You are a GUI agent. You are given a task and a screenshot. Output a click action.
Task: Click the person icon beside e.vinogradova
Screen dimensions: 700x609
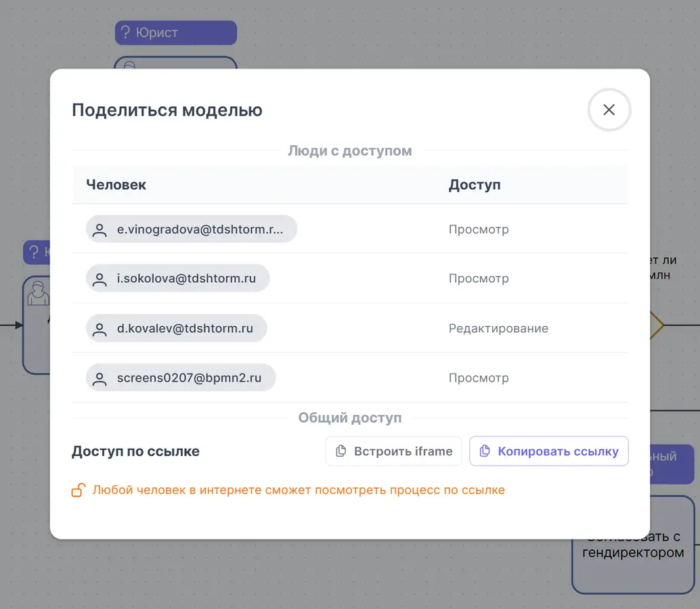click(x=100, y=230)
